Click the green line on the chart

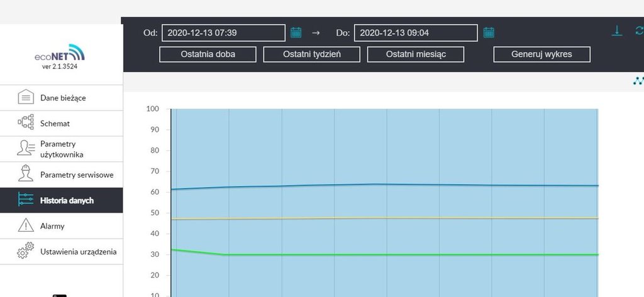click(x=377, y=255)
